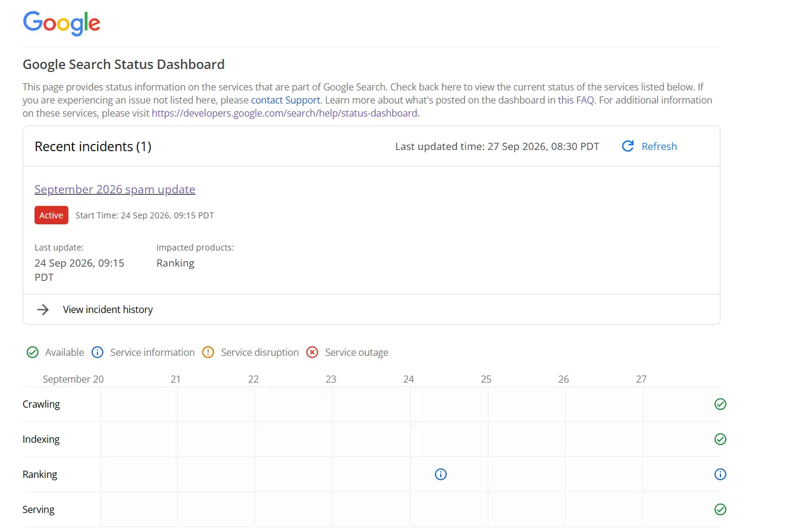
Task: Open View incident history
Action: pyautogui.click(x=108, y=309)
